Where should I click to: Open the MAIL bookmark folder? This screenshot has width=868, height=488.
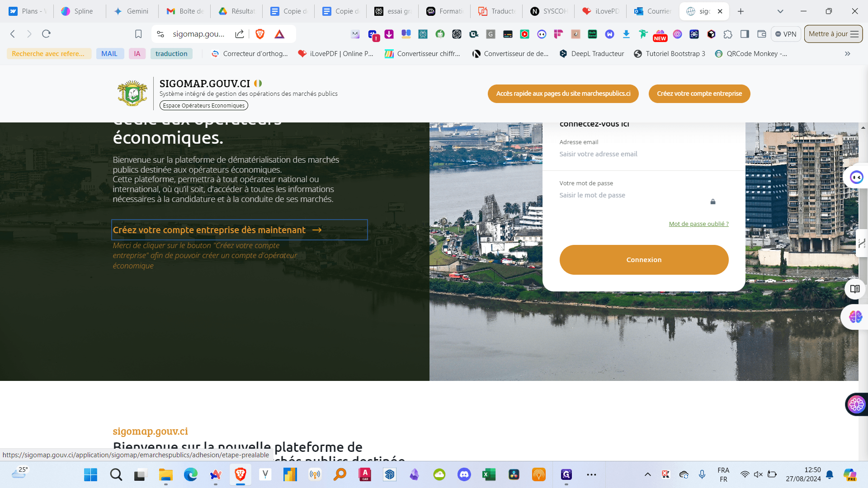(x=109, y=54)
